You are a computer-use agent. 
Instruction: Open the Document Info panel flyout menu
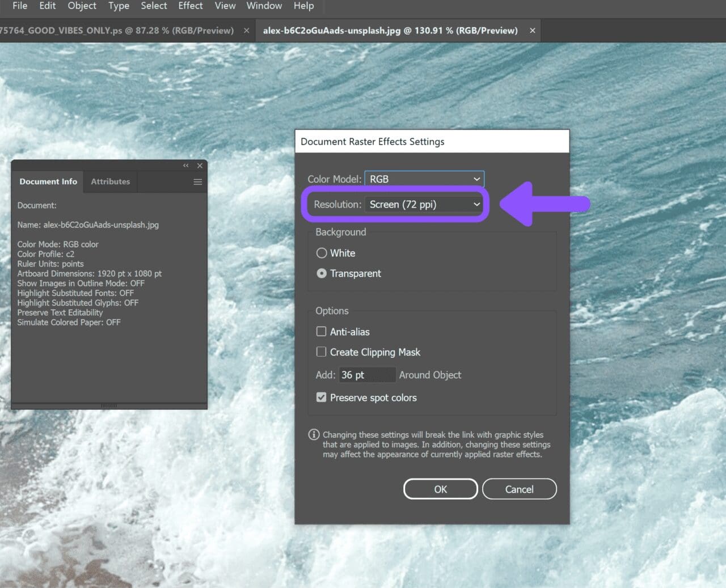(197, 181)
